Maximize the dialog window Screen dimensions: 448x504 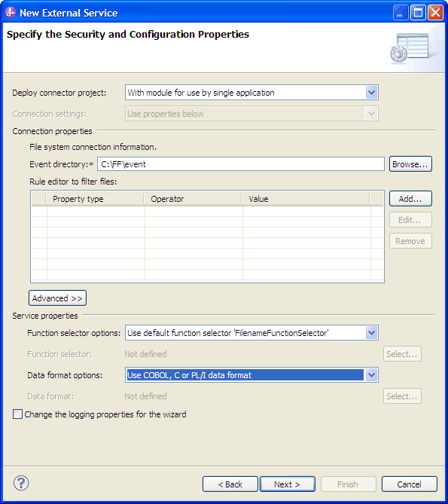pyautogui.click(x=418, y=13)
